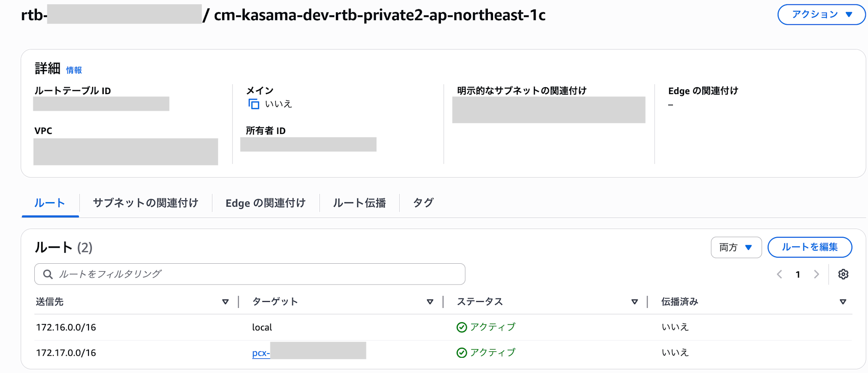Open the アクション dropdown button

(821, 15)
